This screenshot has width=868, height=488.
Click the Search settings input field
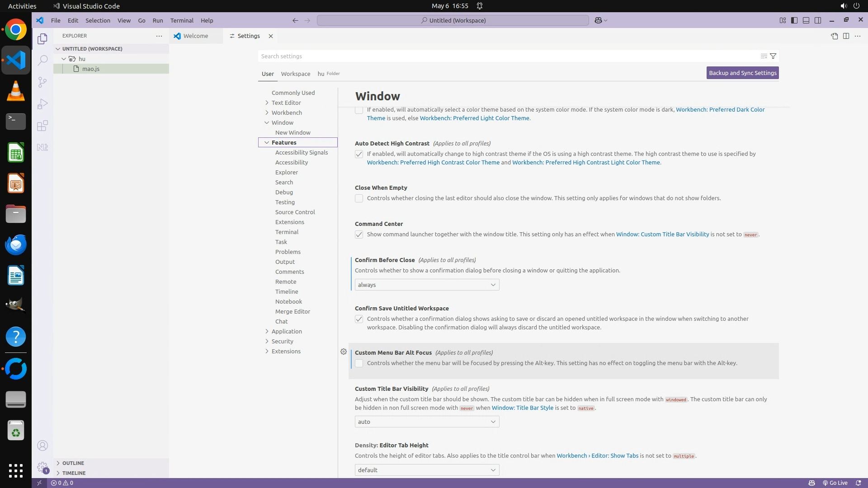pyautogui.click(x=506, y=56)
